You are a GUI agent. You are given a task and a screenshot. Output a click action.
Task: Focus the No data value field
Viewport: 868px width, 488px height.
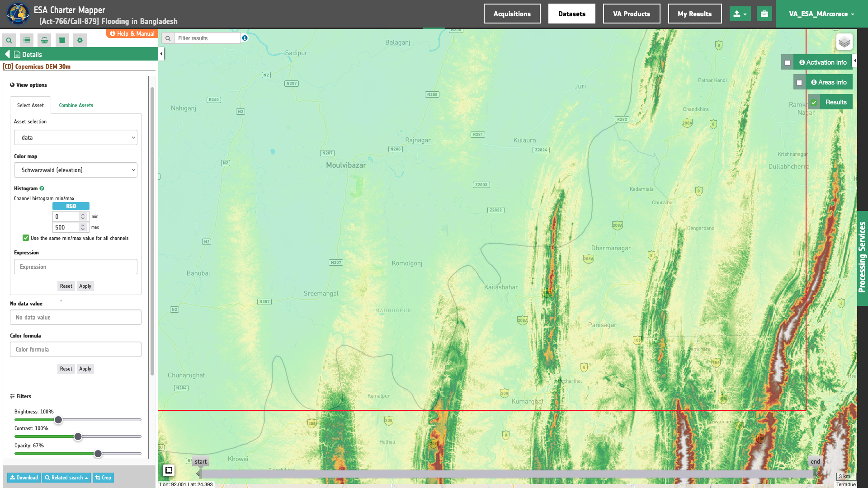[x=75, y=317]
